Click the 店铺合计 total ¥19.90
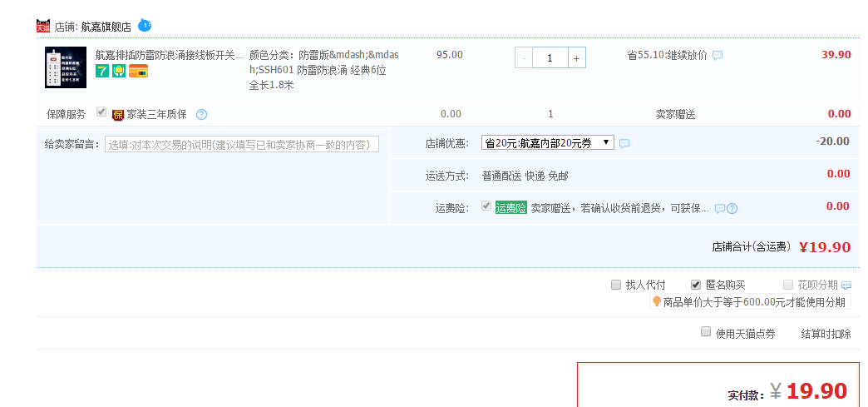The height and width of the screenshot is (407, 868). pos(825,247)
